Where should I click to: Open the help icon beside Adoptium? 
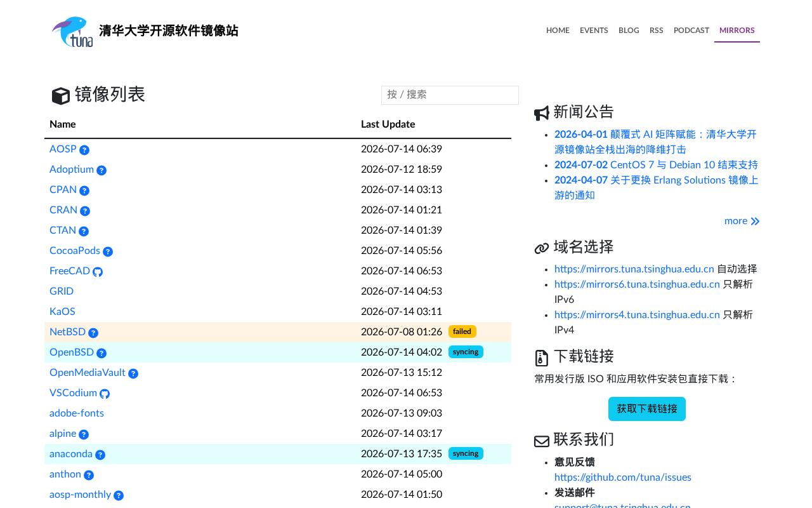101,170
